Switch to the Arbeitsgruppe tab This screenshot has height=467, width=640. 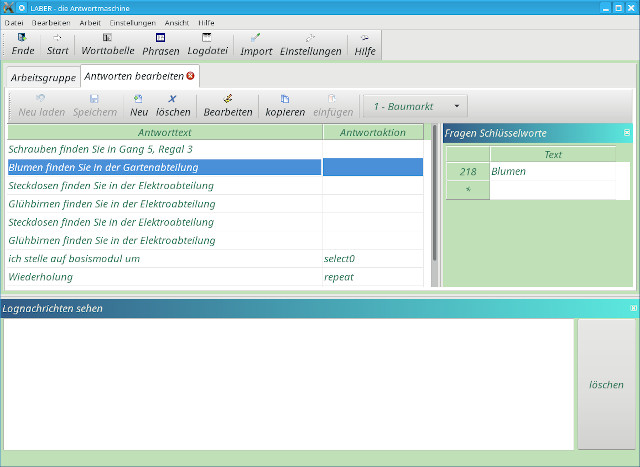43,77
